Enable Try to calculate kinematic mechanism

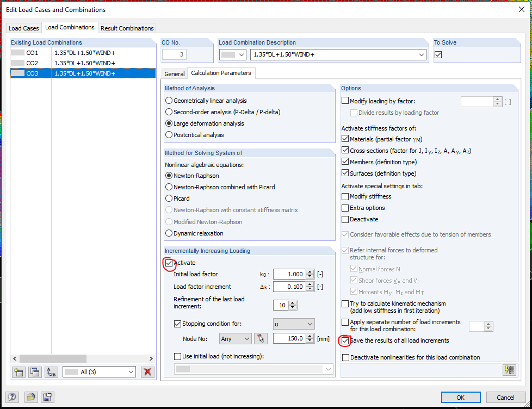(x=345, y=303)
